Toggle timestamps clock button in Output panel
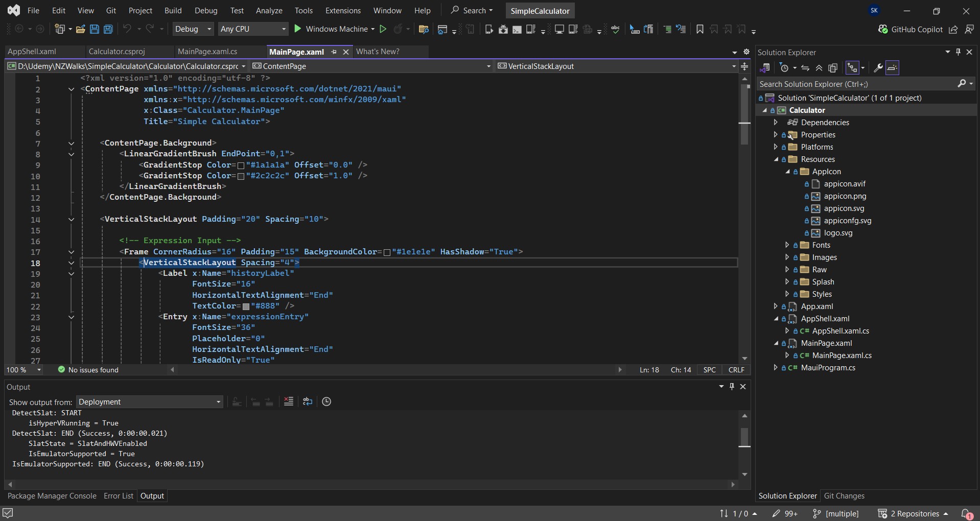The height and width of the screenshot is (521, 980). pyautogui.click(x=326, y=401)
